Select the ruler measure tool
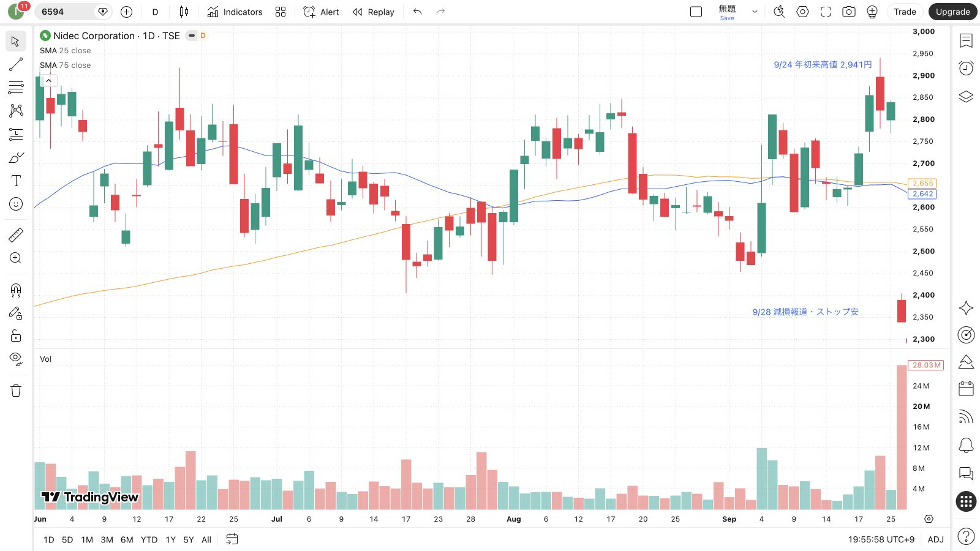Image resolution: width=980 pixels, height=551 pixels. coord(16,234)
